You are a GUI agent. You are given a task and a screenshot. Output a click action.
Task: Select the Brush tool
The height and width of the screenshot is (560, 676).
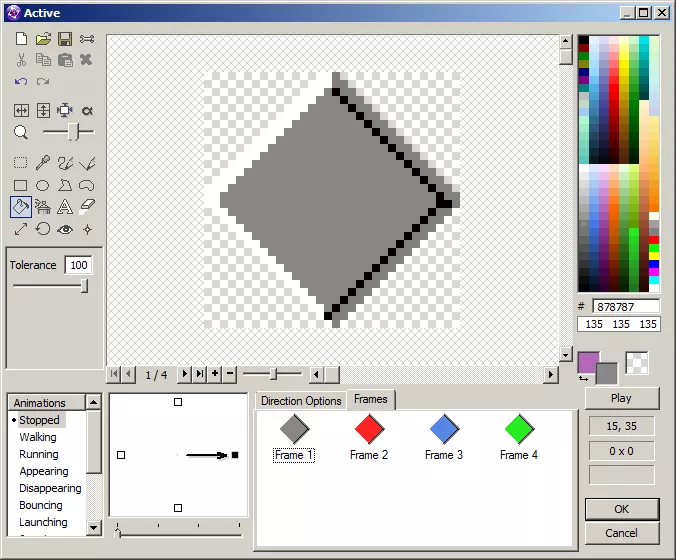pyautogui.click(x=65, y=163)
